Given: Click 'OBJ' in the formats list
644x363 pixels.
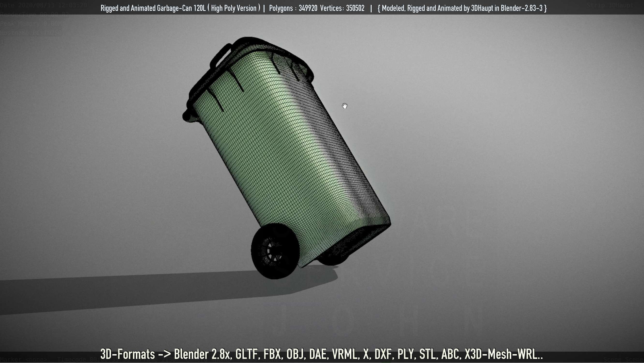Looking at the screenshot, I should (x=295, y=354).
